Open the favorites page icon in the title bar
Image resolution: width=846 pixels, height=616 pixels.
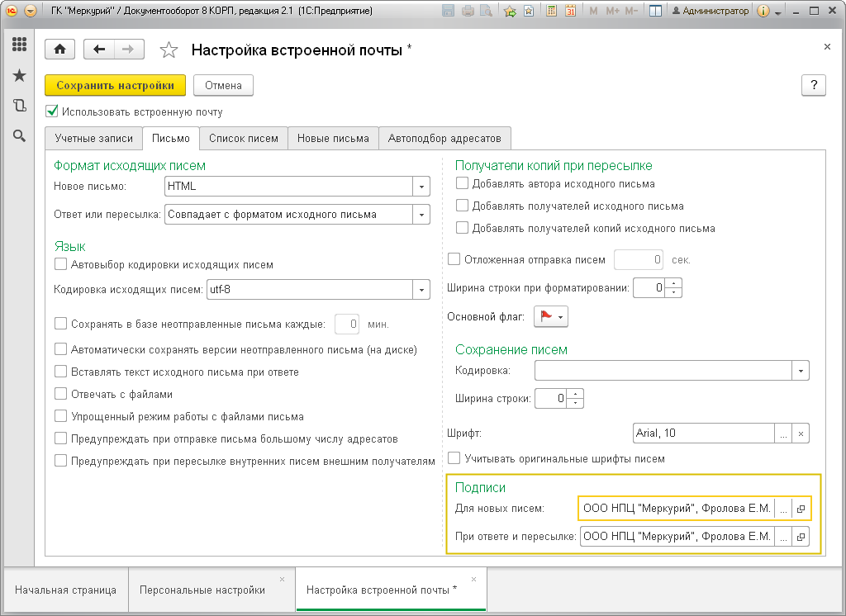pos(529,11)
